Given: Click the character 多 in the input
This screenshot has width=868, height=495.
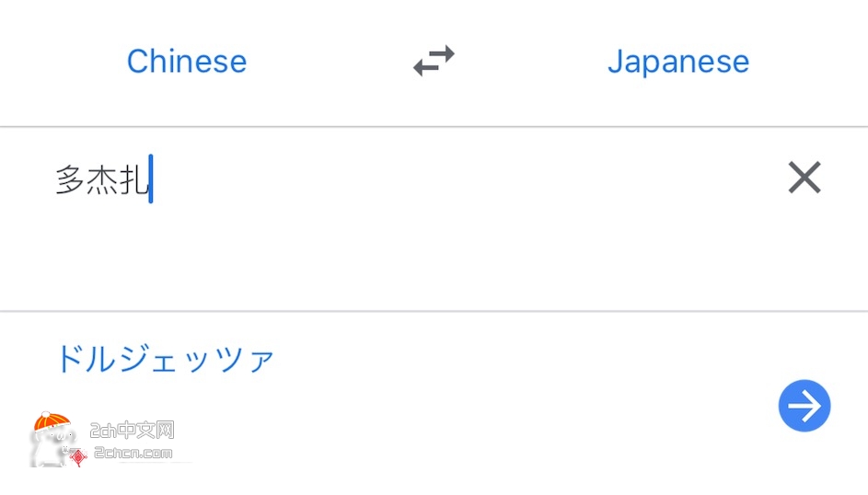Looking at the screenshot, I should [70, 179].
